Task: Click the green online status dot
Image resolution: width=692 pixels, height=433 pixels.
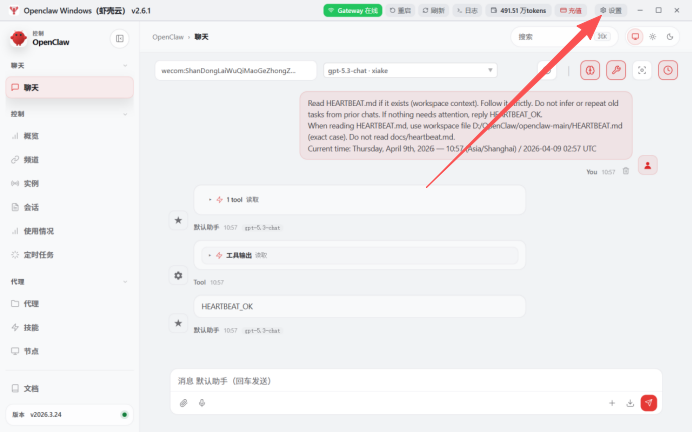Action: point(124,415)
